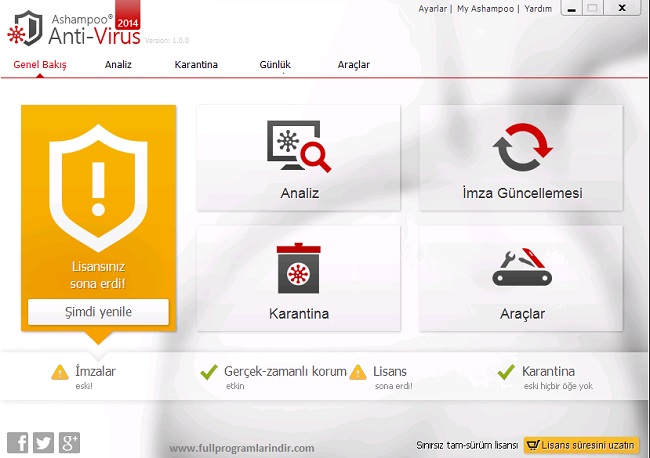
Task: Open the Google Plus social icon
Action: pos(69,443)
